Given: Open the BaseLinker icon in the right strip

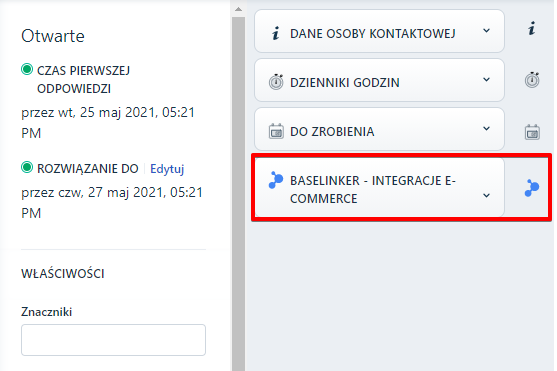Looking at the screenshot, I should 531,188.
